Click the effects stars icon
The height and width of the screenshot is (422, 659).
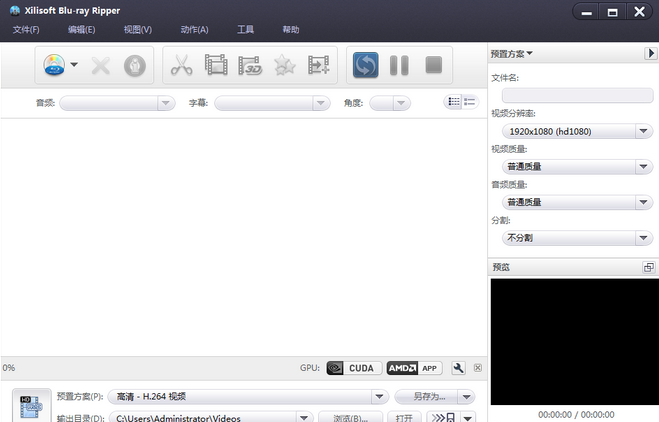pyautogui.click(x=285, y=65)
